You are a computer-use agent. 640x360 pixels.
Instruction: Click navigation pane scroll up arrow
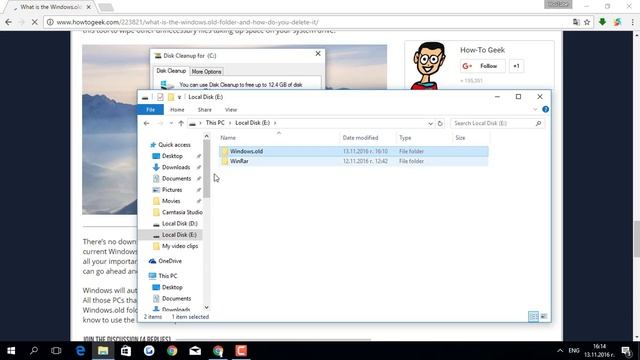point(207,136)
